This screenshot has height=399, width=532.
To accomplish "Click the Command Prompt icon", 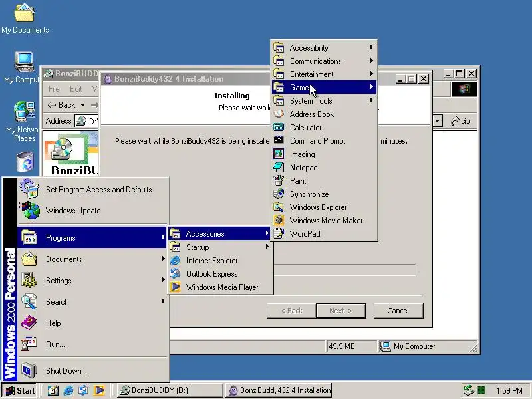I will point(279,140).
